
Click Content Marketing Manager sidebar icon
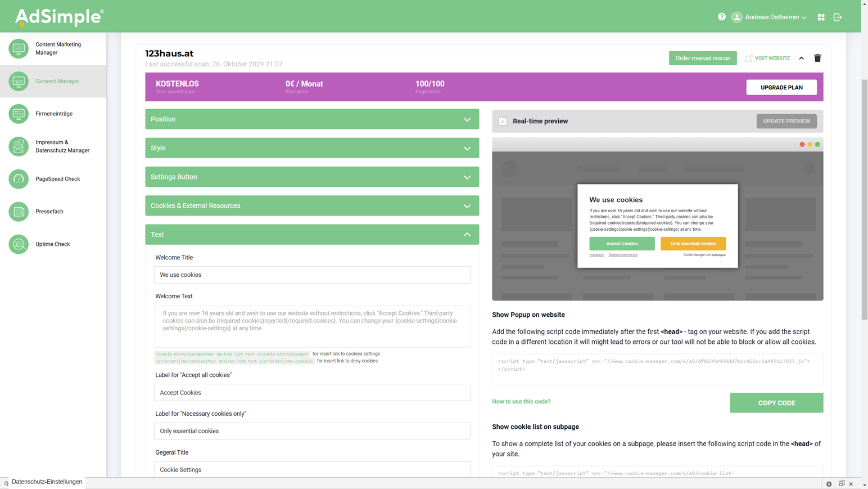tap(19, 48)
